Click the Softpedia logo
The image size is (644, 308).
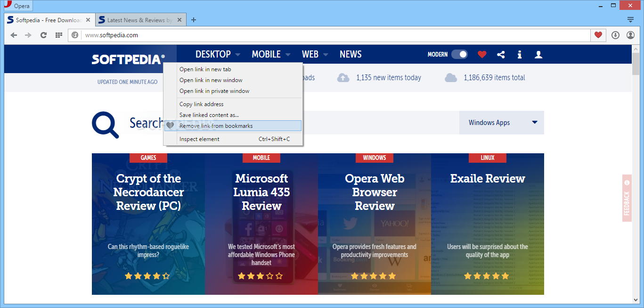point(128,59)
